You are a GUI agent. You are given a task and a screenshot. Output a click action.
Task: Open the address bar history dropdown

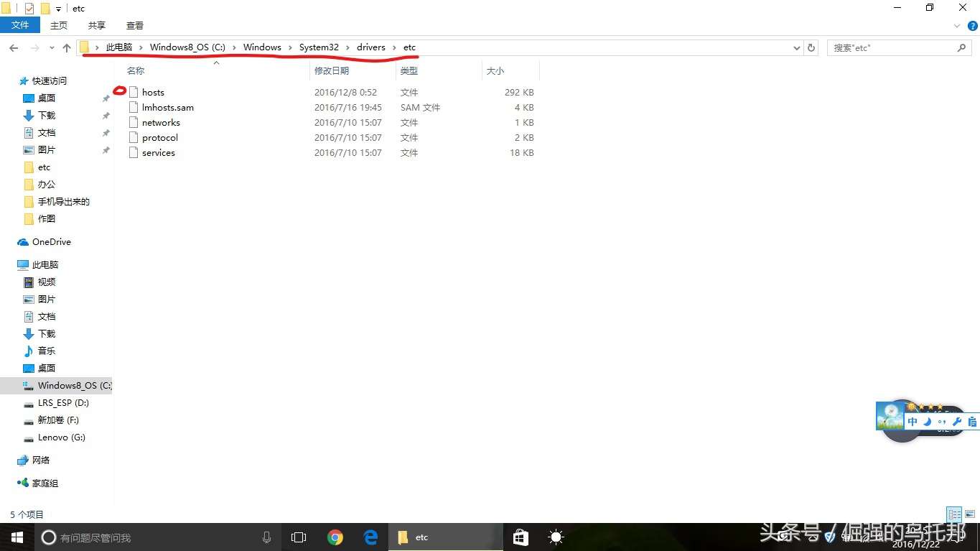796,48
